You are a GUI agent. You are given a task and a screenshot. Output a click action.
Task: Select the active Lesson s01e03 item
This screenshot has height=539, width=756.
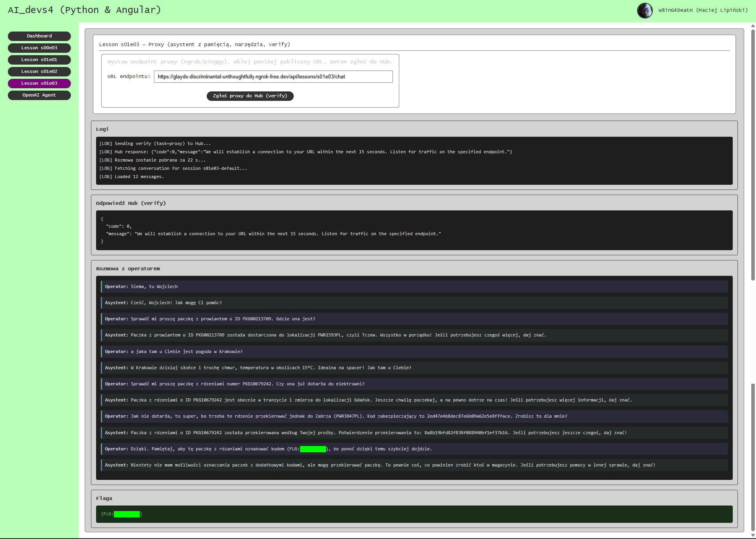click(39, 83)
